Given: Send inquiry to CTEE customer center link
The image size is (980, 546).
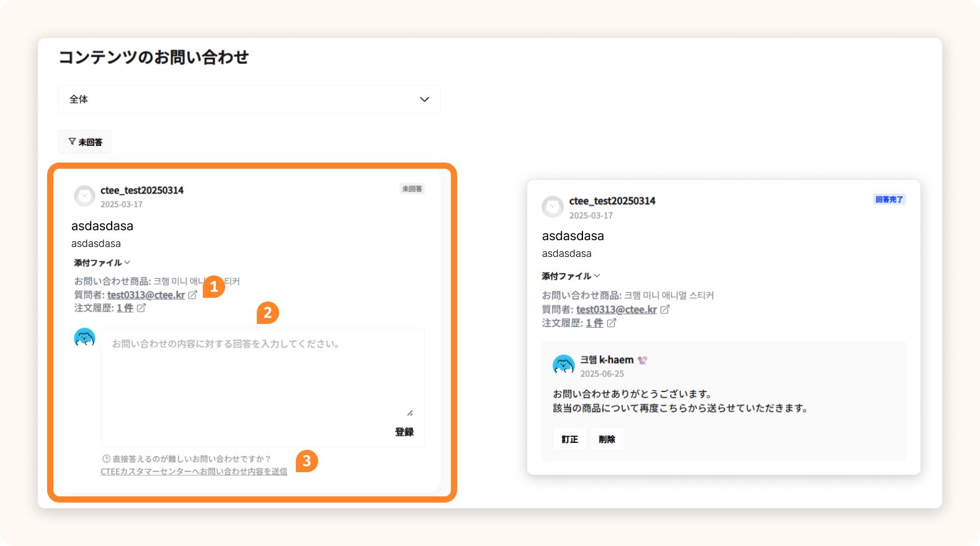Looking at the screenshot, I should (194, 472).
